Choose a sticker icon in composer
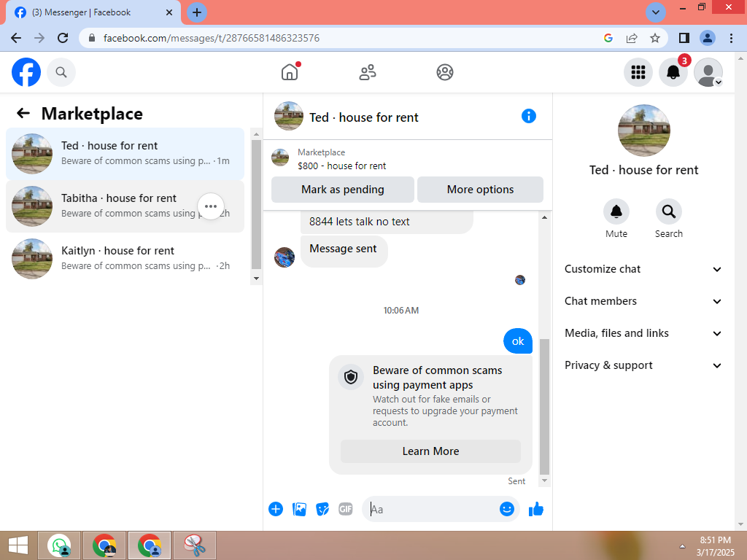 tap(322, 509)
